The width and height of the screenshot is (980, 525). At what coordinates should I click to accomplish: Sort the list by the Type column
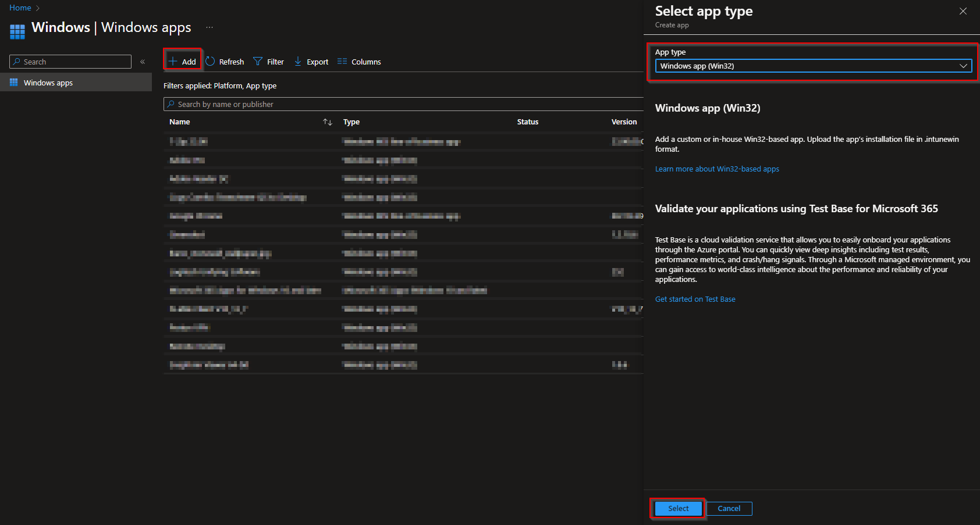click(351, 122)
